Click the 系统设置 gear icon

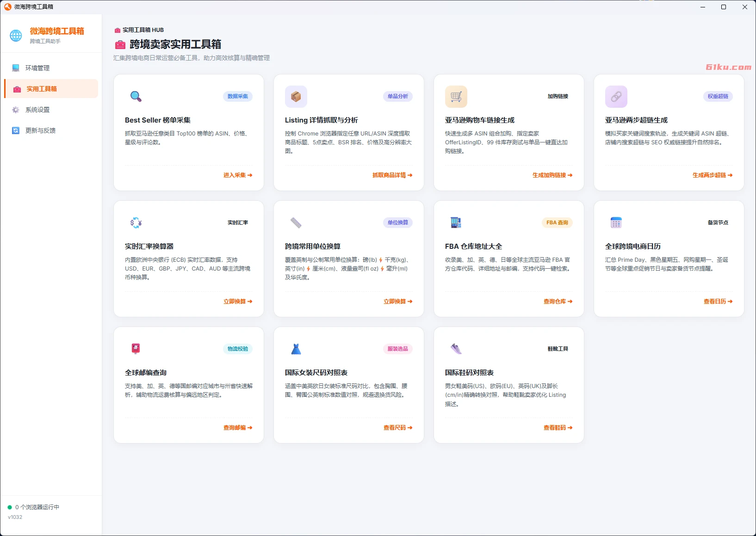pos(16,110)
